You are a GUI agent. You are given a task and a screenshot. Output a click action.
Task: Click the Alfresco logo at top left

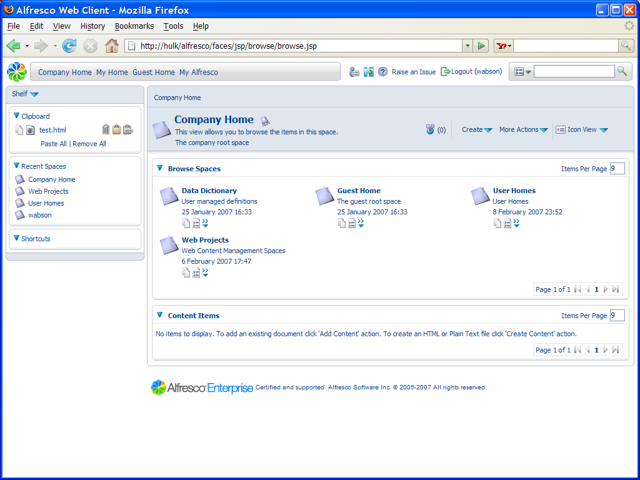[x=17, y=72]
